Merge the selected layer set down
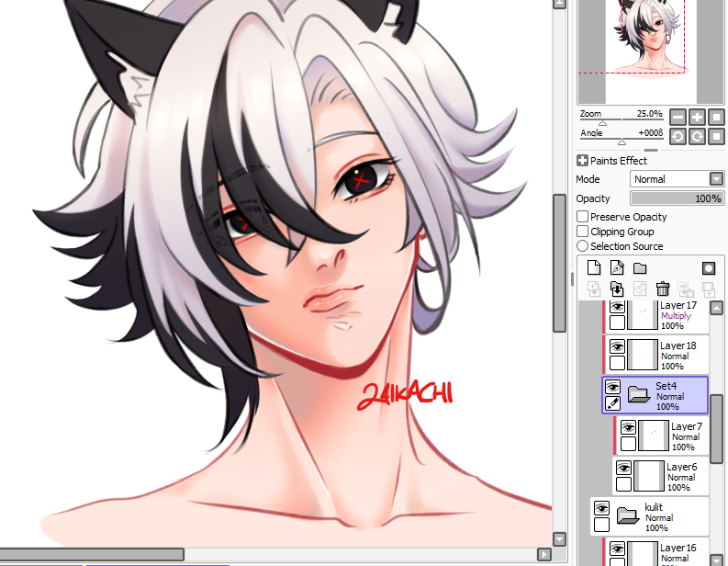 617,289
